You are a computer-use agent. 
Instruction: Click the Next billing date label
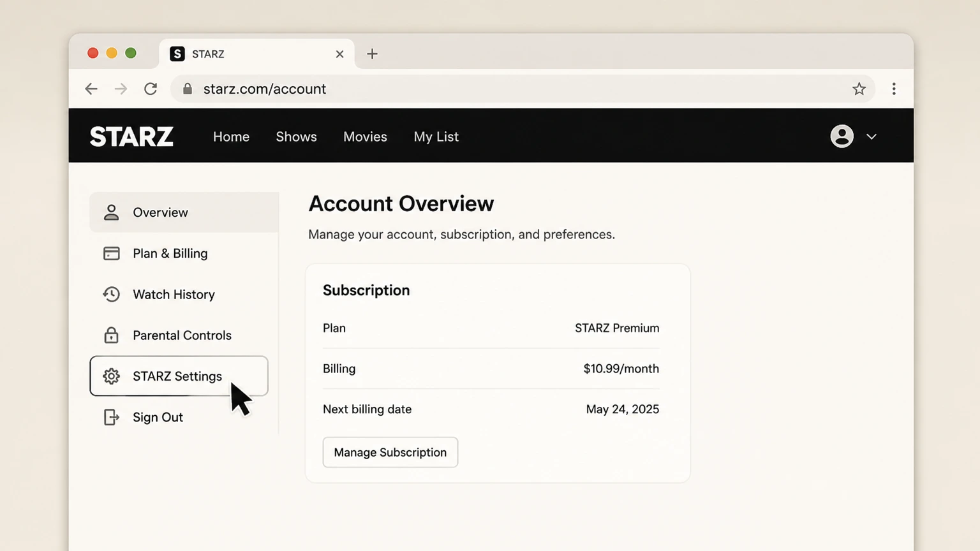click(367, 409)
